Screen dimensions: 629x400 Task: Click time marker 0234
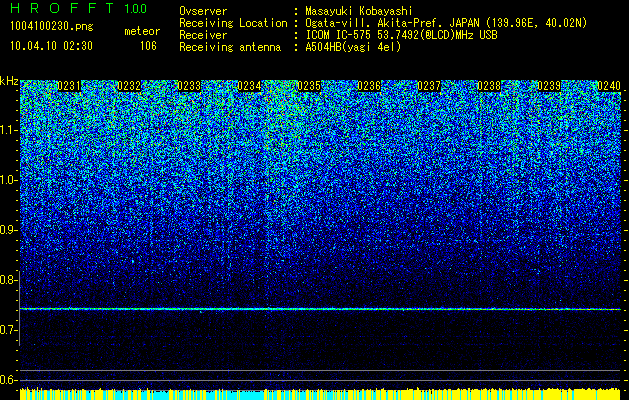coord(249,86)
